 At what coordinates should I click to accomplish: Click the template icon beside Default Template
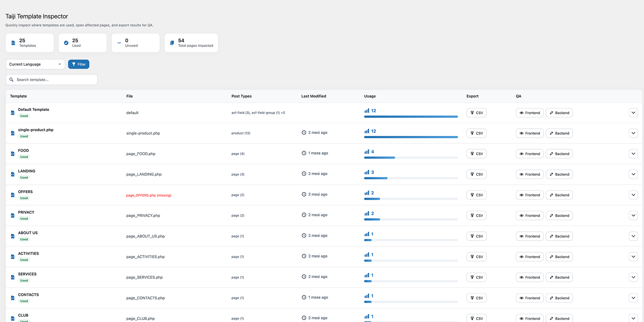[13, 113]
